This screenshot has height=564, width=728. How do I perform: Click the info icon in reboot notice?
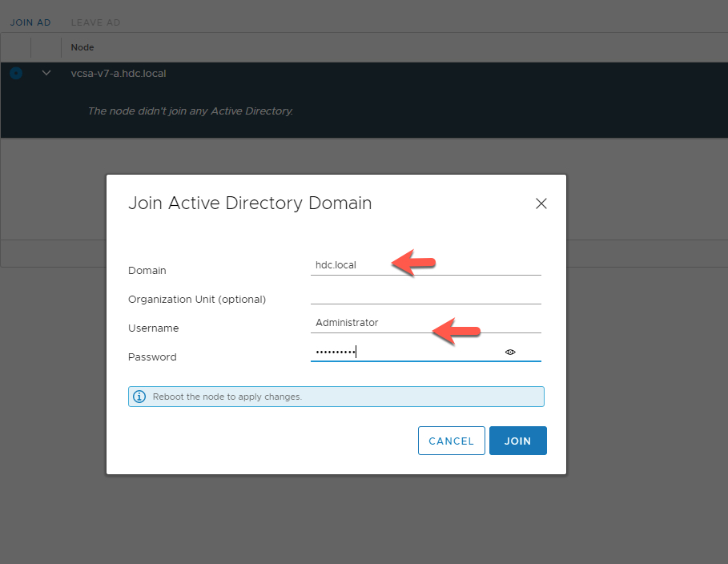(139, 397)
